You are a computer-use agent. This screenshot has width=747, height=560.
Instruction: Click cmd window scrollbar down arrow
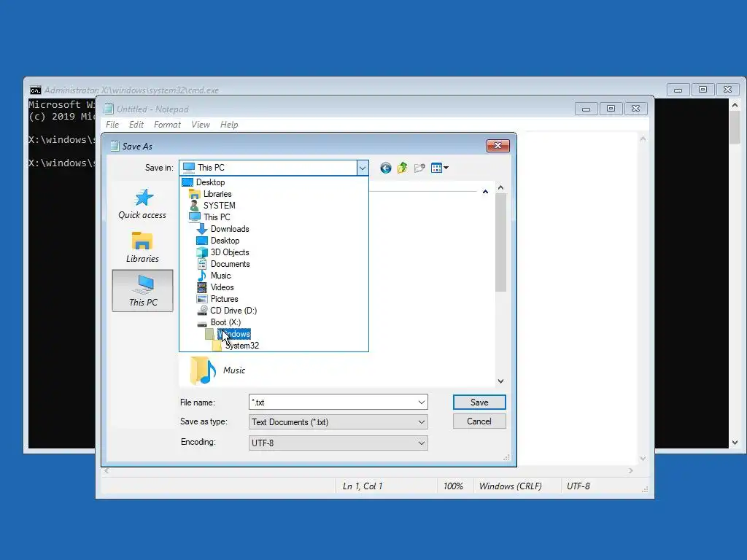[735, 443]
